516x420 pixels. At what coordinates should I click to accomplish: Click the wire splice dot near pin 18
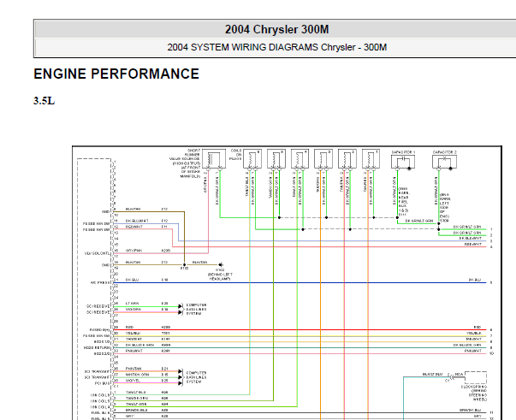tap(184, 265)
